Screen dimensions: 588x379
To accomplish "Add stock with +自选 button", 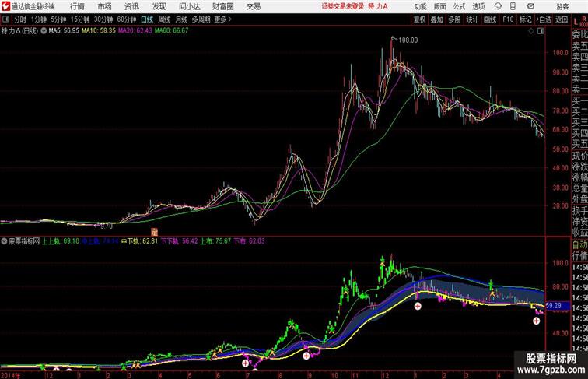I will click(544, 19).
